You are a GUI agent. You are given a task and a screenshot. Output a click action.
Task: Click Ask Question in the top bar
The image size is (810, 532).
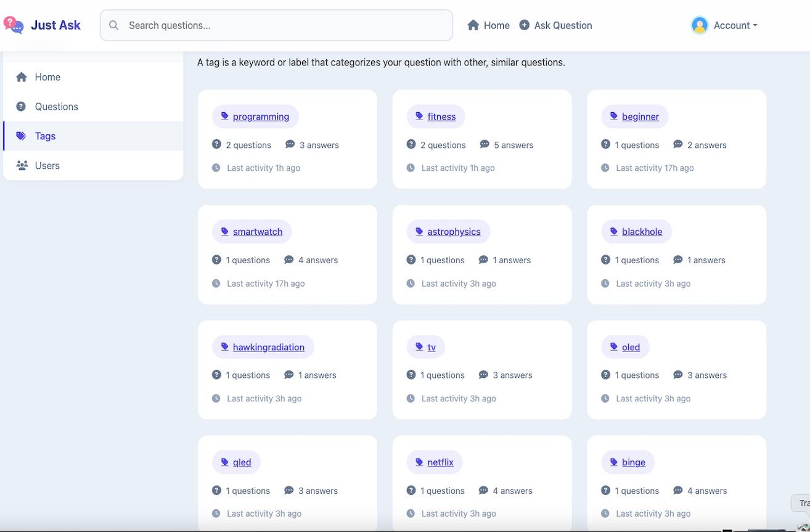563,25
